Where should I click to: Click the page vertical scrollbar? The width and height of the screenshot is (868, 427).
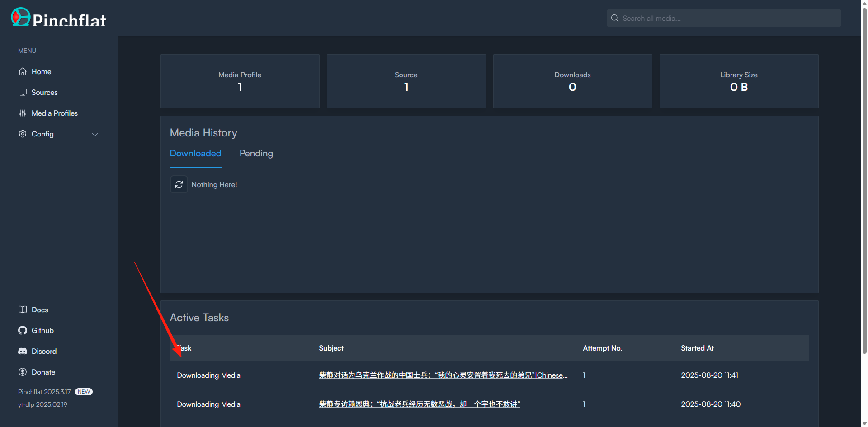864,181
